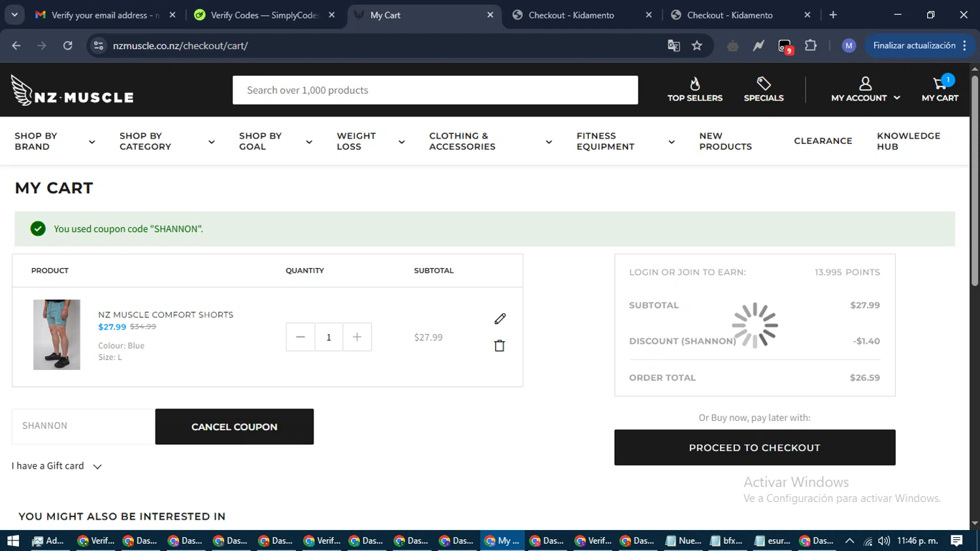The height and width of the screenshot is (551, 980).
Task: Click the NZ Muscle logo
Action: click(x=72, y=90)
